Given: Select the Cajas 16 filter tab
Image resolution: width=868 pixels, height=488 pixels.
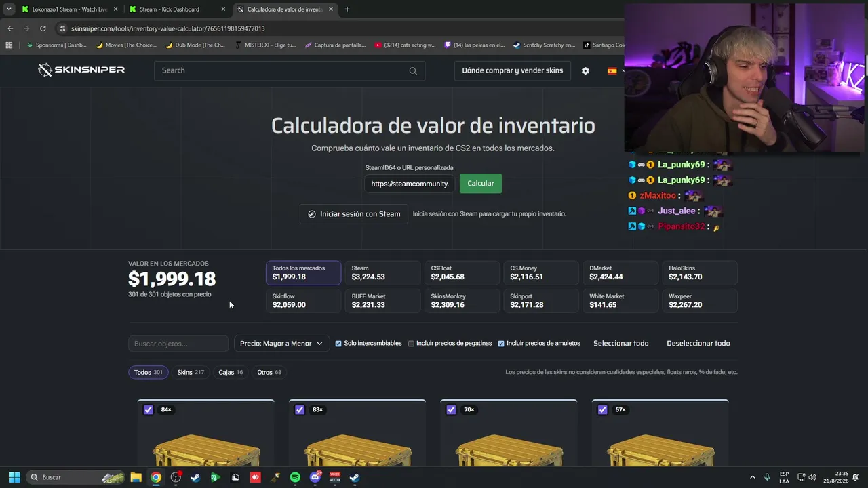Looking at the screenshot, I should pos(231,372).
